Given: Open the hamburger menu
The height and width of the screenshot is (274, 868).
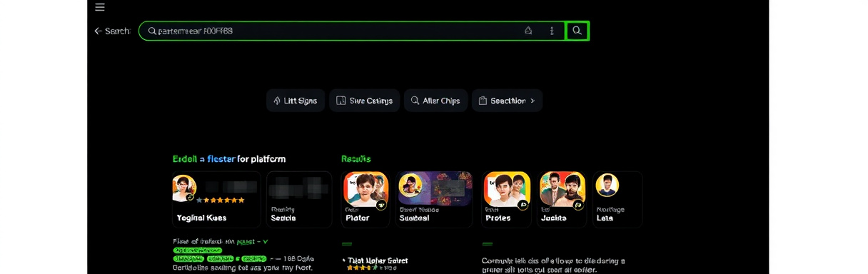Looking at the screenshot, I should pyautogui.click(x=100, y=7).
